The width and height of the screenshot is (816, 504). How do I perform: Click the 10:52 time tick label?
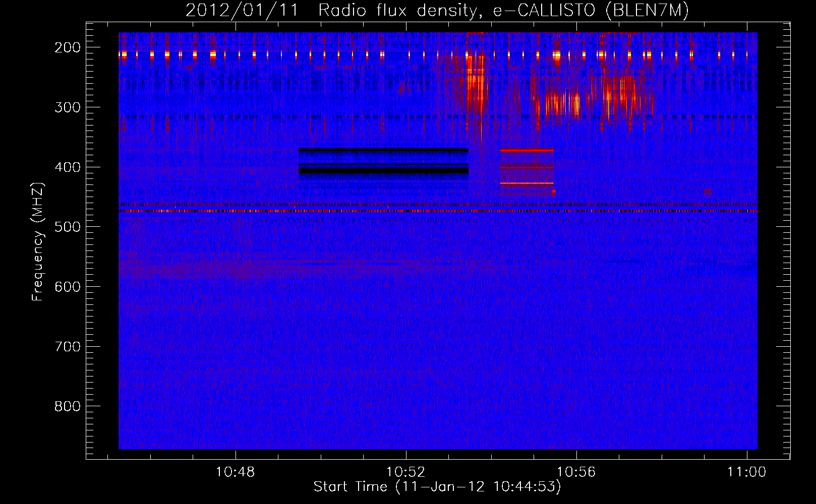pos(405,472)
